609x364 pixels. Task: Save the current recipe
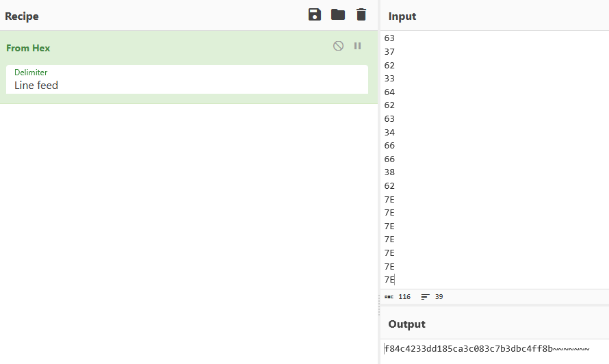[315, 15]
